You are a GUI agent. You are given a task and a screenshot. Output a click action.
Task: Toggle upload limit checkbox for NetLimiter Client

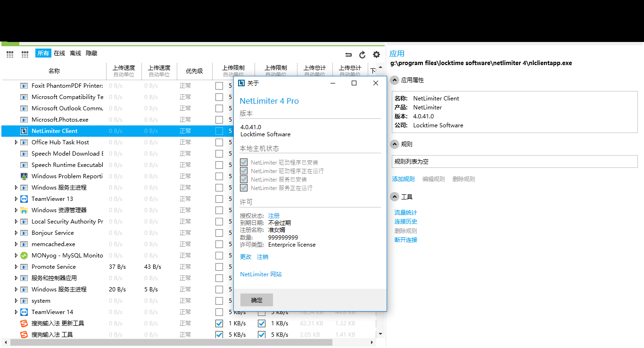coord(219,131)
